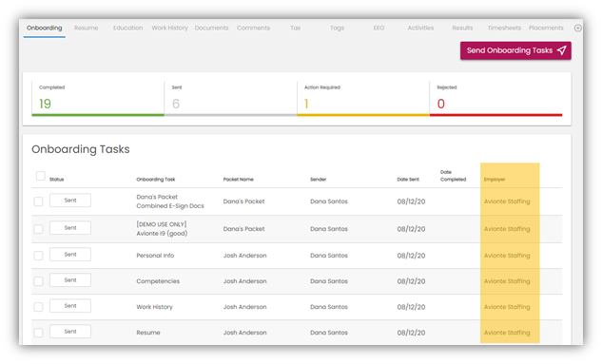Open the Education tab
Screen dimensions: 602x364
coord(127,28)
